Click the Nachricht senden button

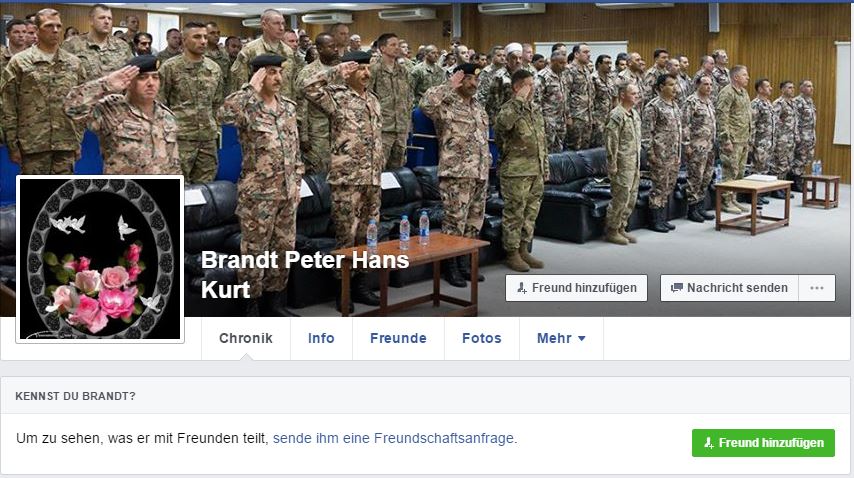coord(729,288)
